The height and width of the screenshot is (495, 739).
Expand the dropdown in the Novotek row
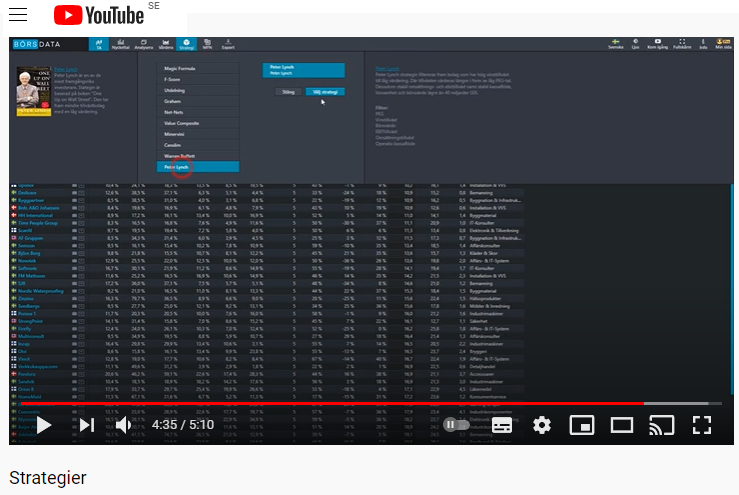pos(82,261)
